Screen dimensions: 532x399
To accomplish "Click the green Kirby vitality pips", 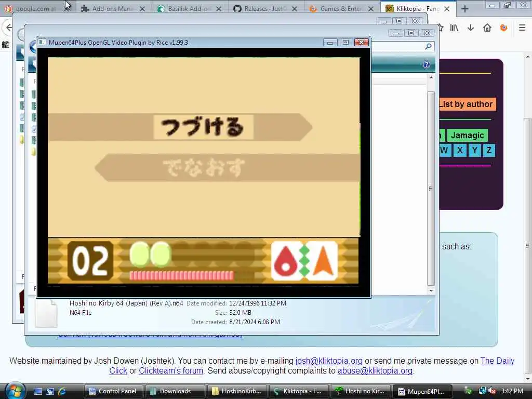I will (150, 254).
